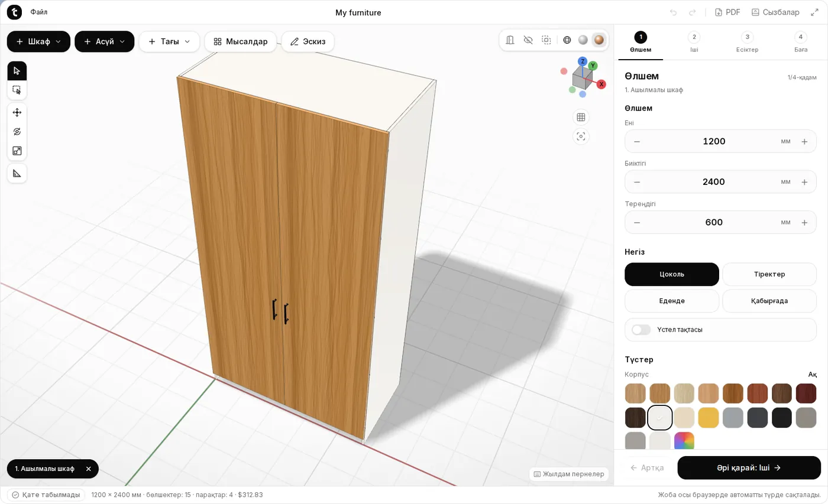Enter fullscreen mode via expand icon
Image resolution: width=828 pixels, height=504 pixels.
tap(814, 12)
